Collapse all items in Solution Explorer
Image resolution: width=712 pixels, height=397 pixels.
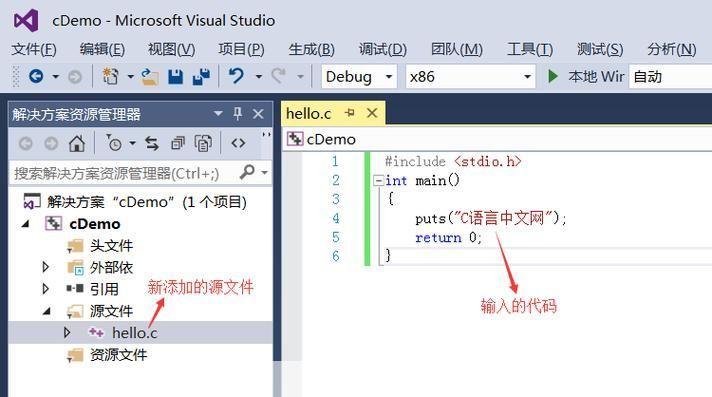click(177, 144)
